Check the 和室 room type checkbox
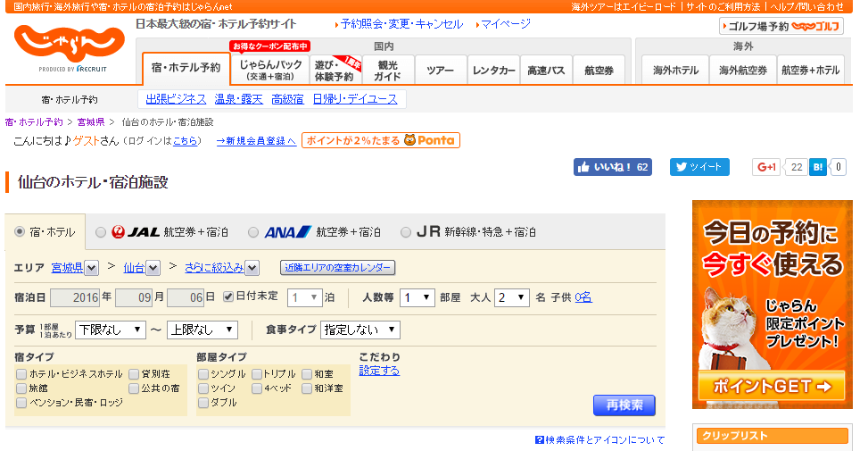This screenshot has width=868, height=451. click(307, 374)
